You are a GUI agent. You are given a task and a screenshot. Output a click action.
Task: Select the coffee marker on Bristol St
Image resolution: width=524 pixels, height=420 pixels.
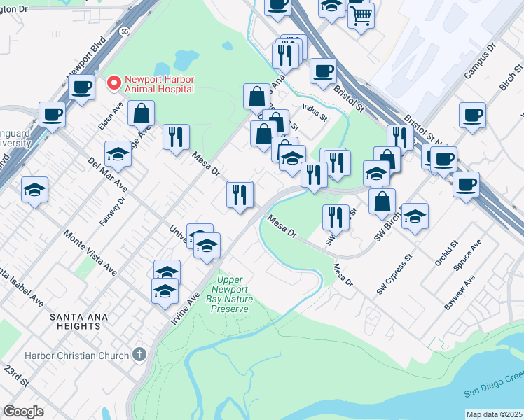pyautogui.click(x=323, y=73)
